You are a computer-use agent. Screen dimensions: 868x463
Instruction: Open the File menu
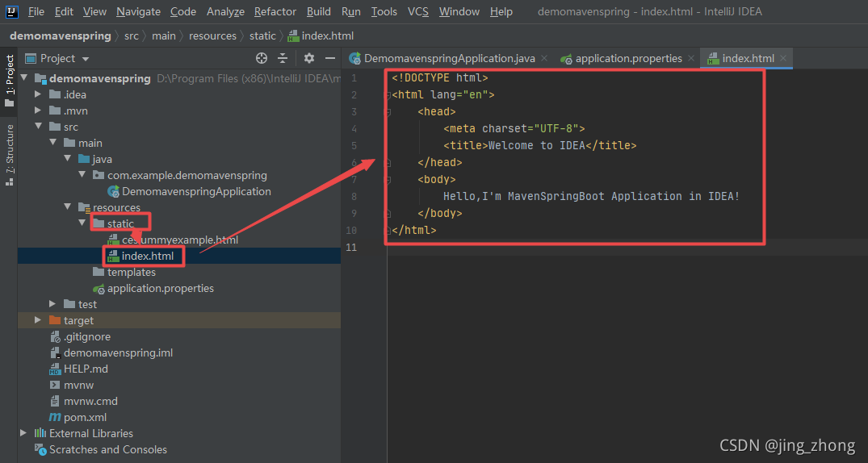pos(36,11)
